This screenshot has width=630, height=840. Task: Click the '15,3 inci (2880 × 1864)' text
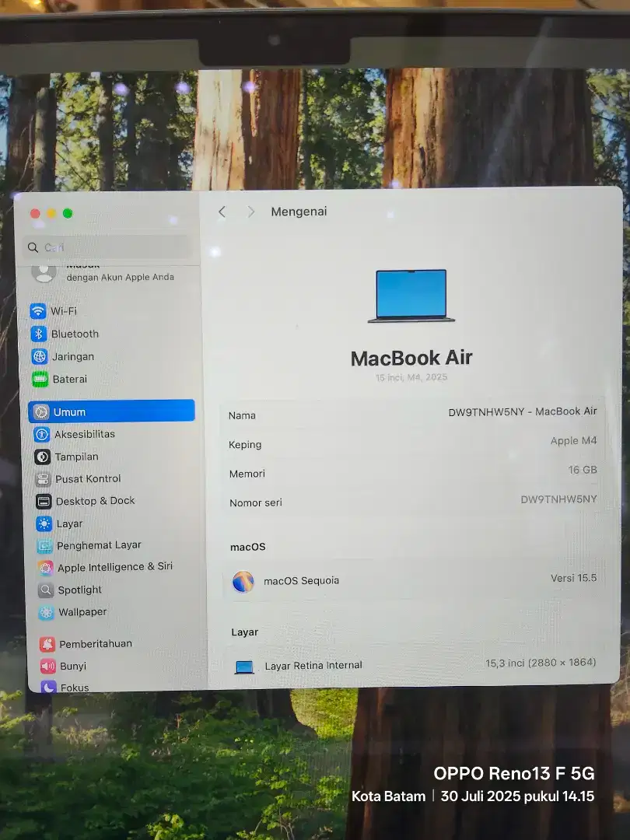tap(541, 663)
